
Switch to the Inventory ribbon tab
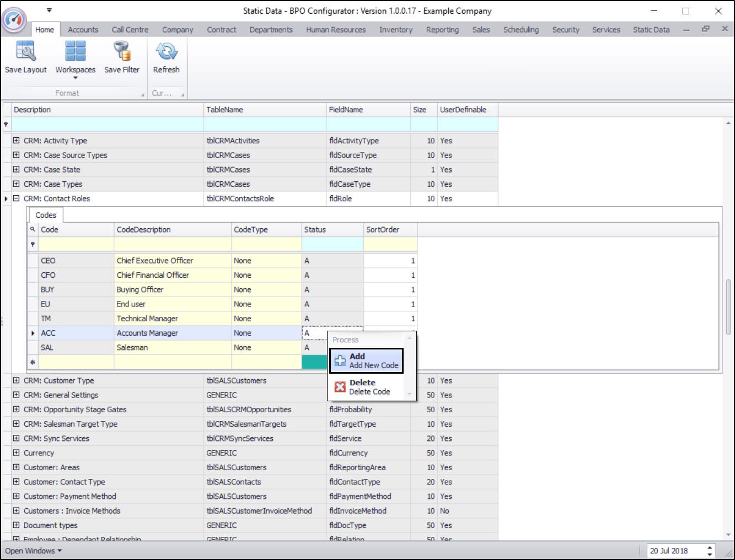click(x=395, y=30)
